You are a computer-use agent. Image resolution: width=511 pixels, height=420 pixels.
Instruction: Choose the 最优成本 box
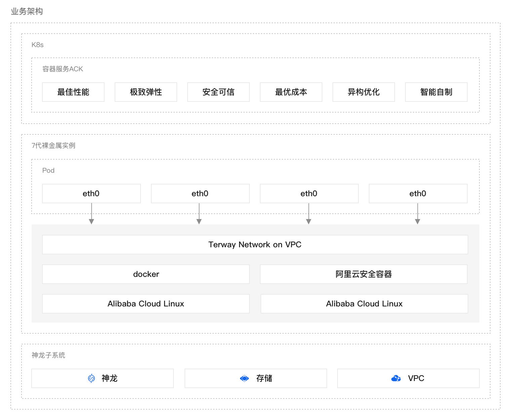pyautogui.click(x=291, y=92)
